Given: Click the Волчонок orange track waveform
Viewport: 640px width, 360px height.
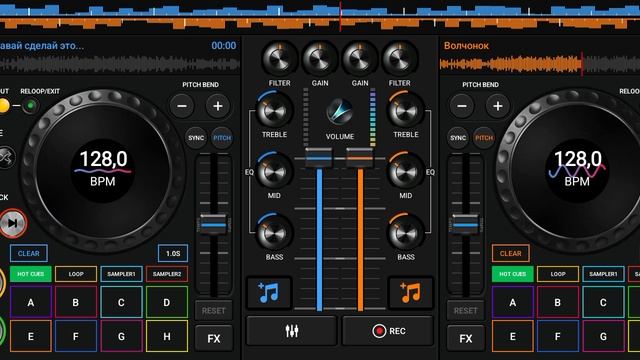Looking at the screenshot, I should [540, 64].
